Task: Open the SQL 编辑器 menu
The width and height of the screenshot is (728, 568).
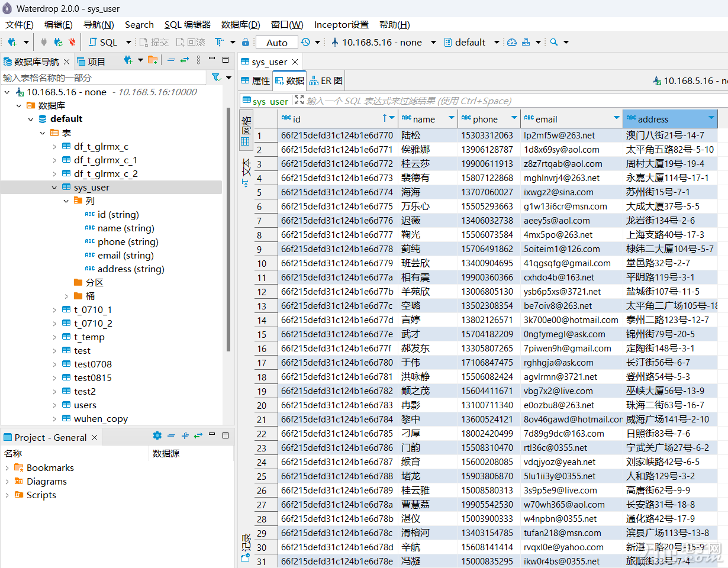Action: [x=188, y=24]
